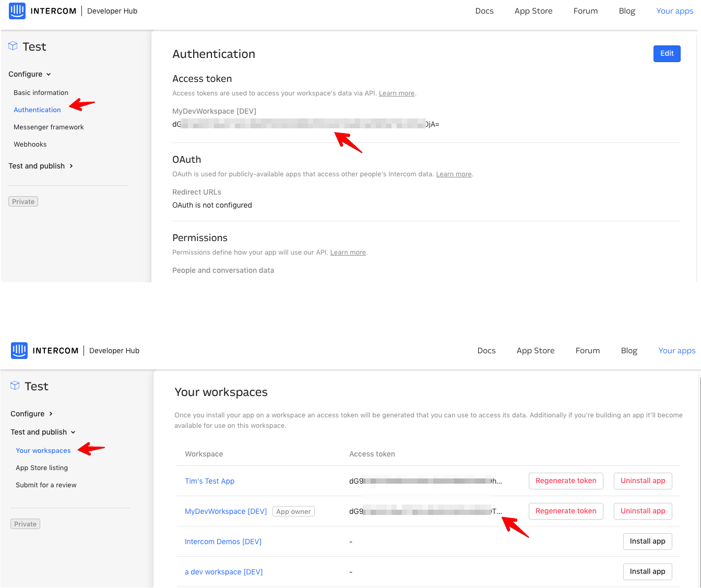This screenshot has width=701, height=588.
Task: Click the Test cube icon on the Authentication page
Action: coord(13,46)
